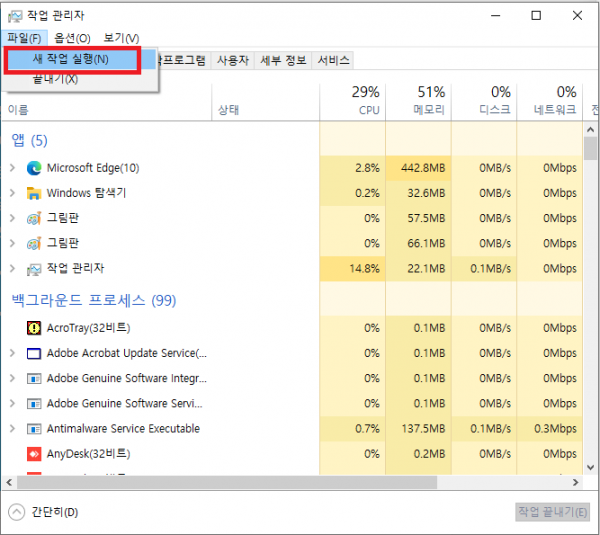Sort by the 디스크 column header

(x=484, y=101)
